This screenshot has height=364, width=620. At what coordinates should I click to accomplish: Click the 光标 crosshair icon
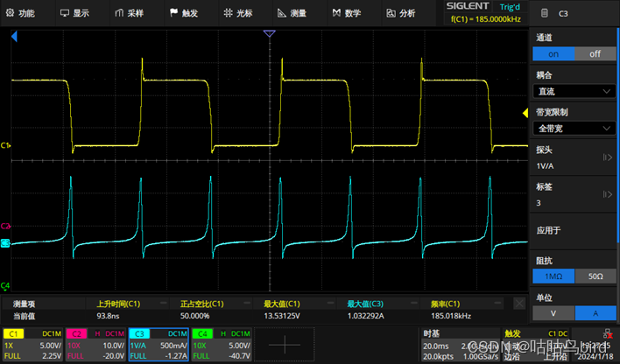(x=228, y=13)
